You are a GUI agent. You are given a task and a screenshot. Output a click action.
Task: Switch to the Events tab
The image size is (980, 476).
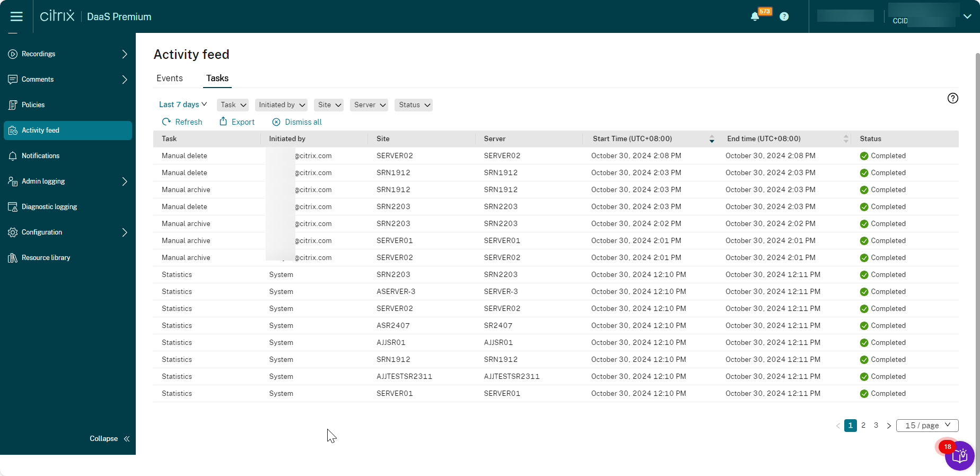pyautogui.click(x=170, y=79)
